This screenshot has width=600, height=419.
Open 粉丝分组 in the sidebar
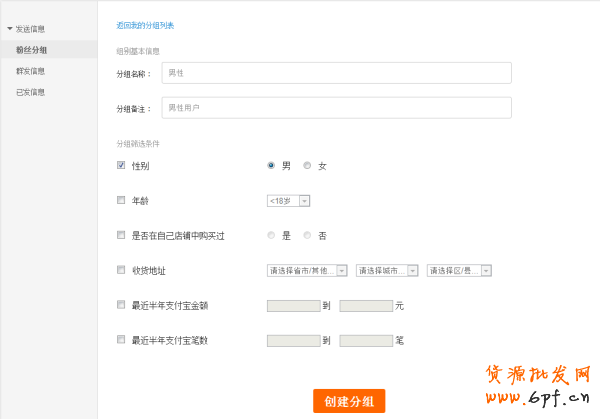(x=31, y=49)
